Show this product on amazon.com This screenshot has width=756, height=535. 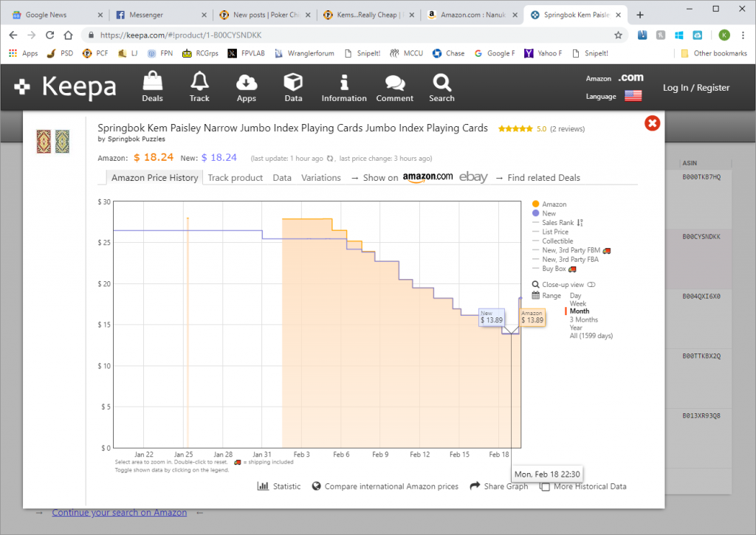tap(427, 177)
